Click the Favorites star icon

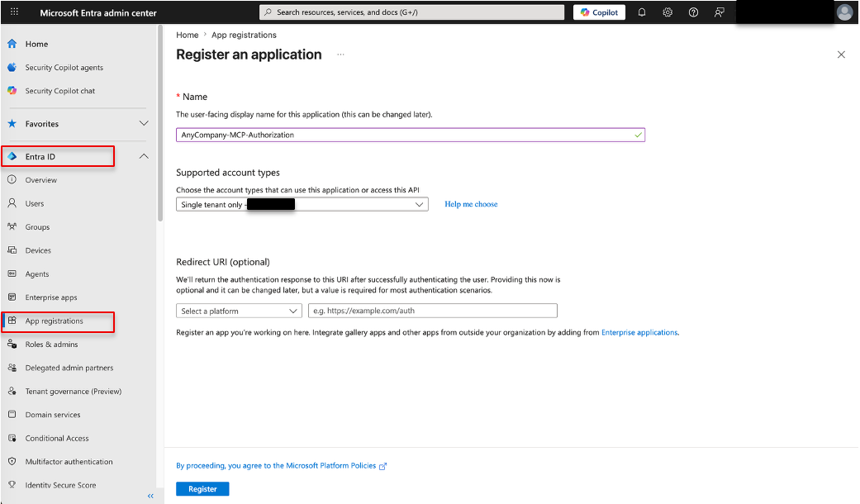point(12,123)
